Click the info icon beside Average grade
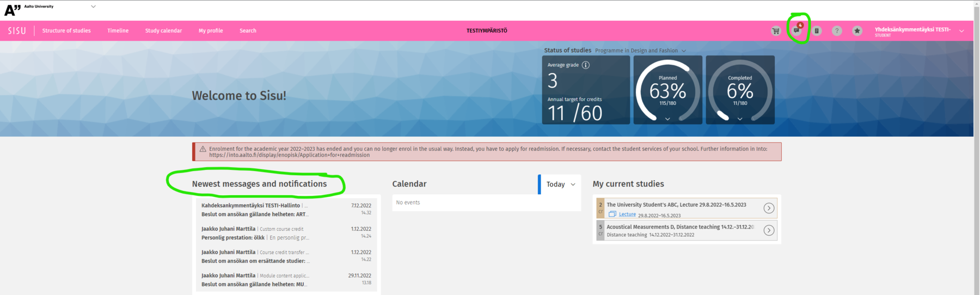Screen dimensions: 980x295 pos(586,65)
